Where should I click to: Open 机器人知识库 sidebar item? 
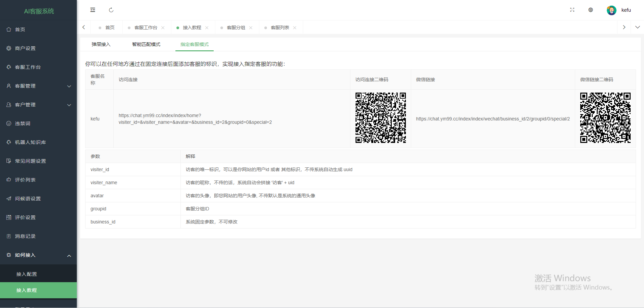click(38, 142)
